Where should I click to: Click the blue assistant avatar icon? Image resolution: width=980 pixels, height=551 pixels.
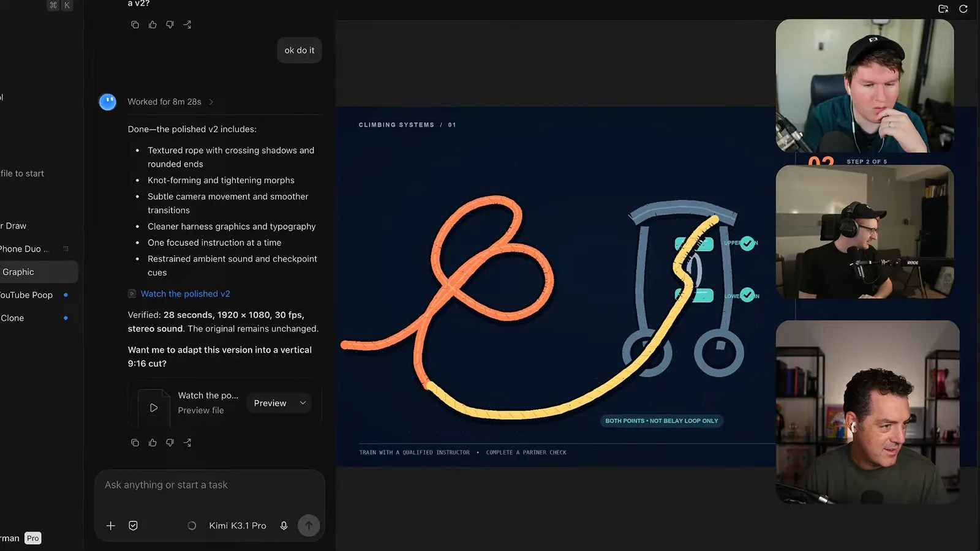click(x=108, y=102)
